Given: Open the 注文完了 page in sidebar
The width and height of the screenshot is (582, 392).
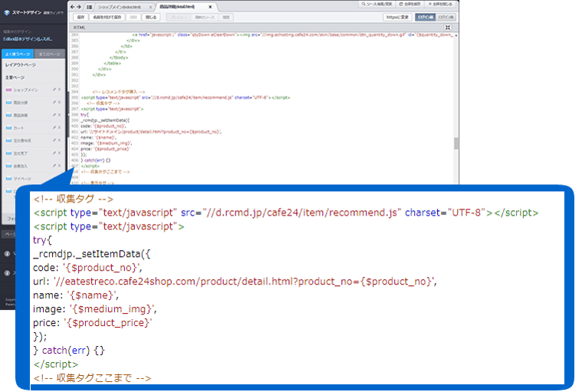Looking at the screenshot, I should click(x=21, y=153).
